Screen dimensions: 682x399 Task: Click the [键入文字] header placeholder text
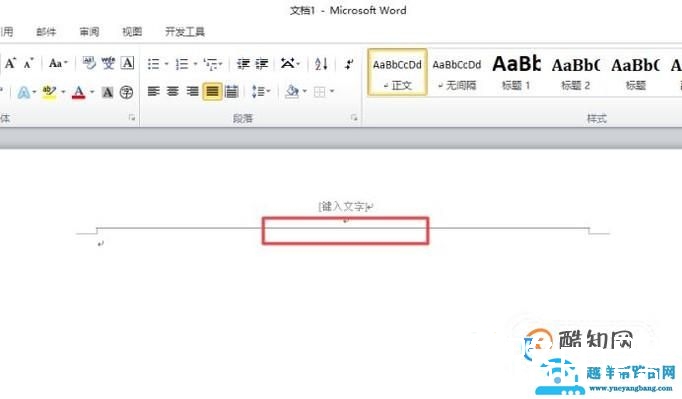[x=343, y=206]
